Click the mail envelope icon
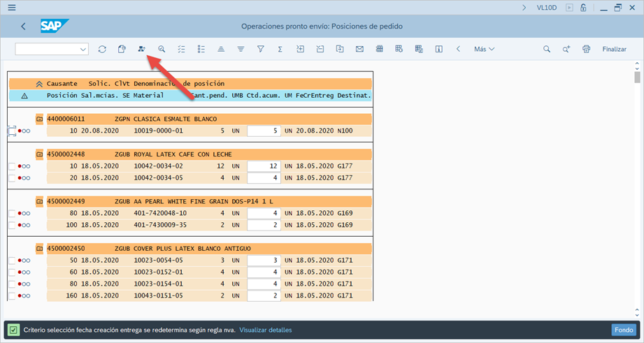The width and height of the screenshot is (644, 343). click(359, 49)
